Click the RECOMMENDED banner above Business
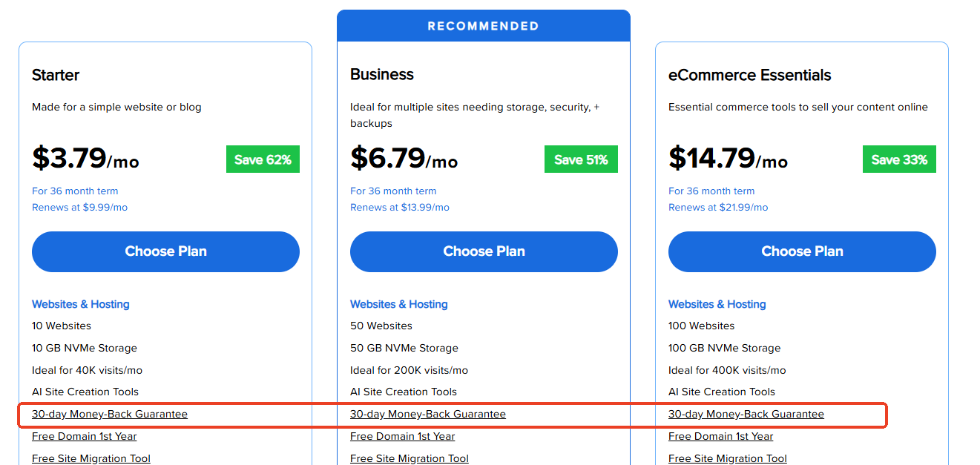980x465 pixels. (x=484, y=26)
